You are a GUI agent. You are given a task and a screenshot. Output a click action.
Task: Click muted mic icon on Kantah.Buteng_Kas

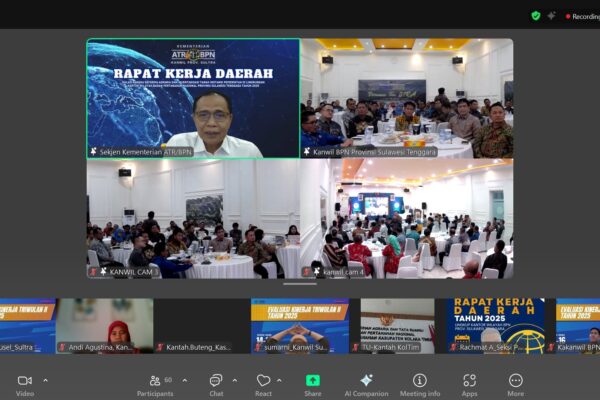160,347
